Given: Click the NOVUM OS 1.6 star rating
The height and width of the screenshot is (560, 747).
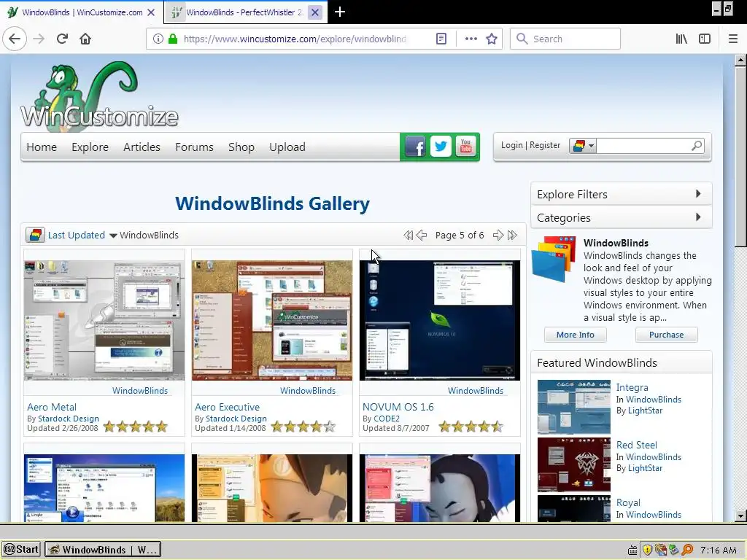Looking at the screenshot, I should [471, 427].
